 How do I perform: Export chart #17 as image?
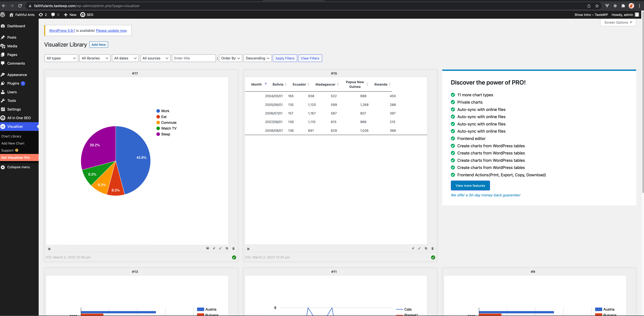click(x=208, y=248)
